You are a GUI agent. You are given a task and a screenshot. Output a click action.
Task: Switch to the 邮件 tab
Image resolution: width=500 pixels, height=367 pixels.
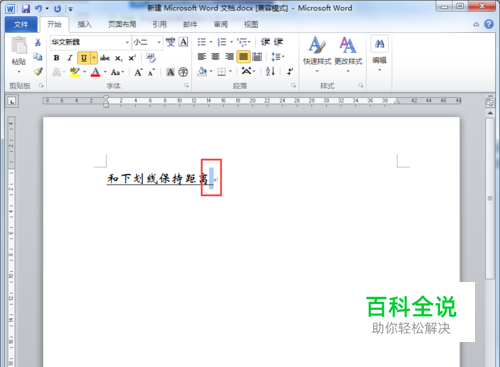[x=190, y=24]
